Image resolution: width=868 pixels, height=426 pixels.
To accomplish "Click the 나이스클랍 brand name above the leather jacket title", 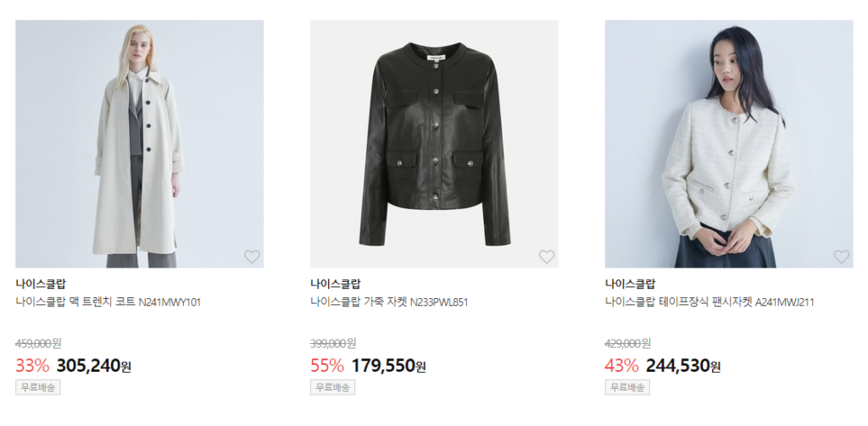I will pos(335,284).
